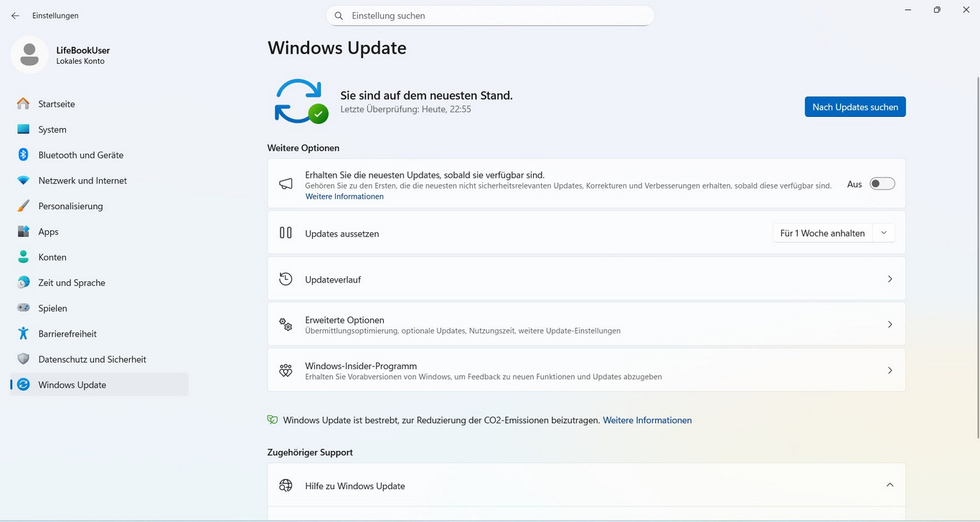Click the LifeBookUser profile avatar
The height and width of the screenshot is (522, 980).
click(29, 54)
